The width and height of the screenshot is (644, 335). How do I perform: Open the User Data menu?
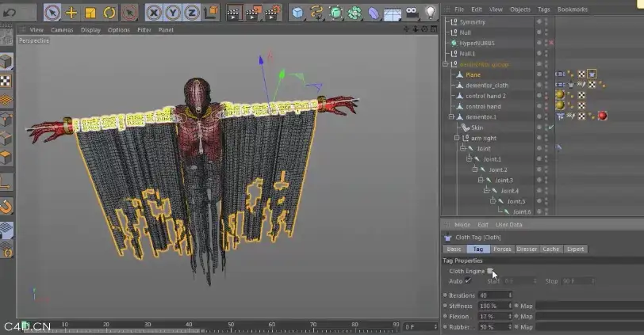(508, 225)
